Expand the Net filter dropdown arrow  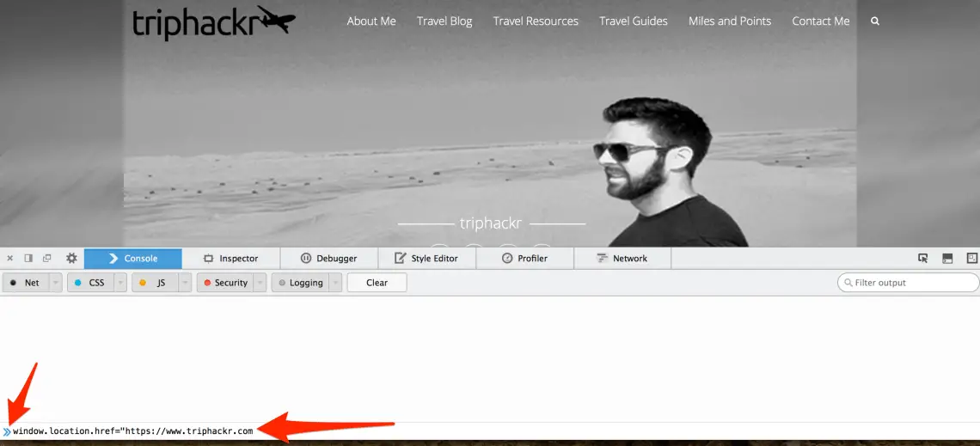56,283
